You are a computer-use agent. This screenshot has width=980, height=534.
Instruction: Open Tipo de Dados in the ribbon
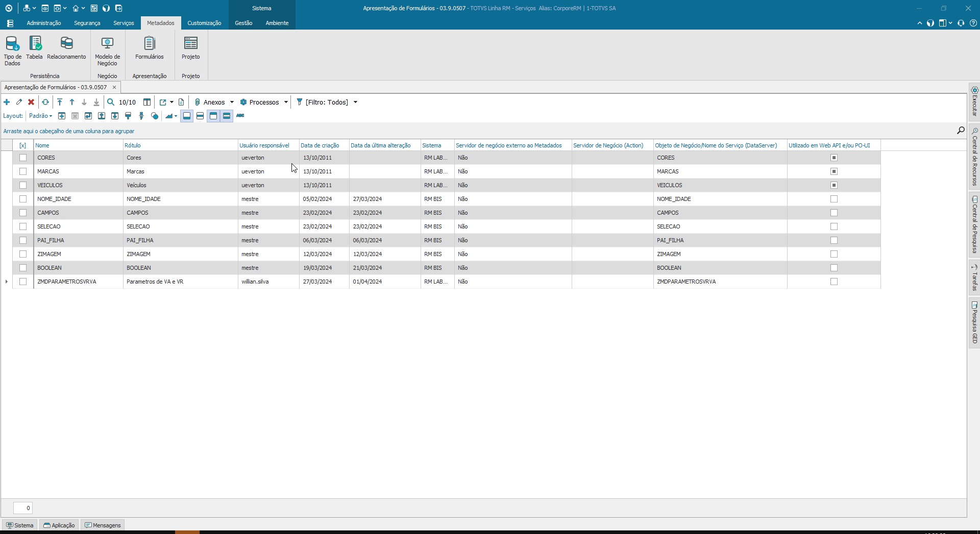(12, 51)
